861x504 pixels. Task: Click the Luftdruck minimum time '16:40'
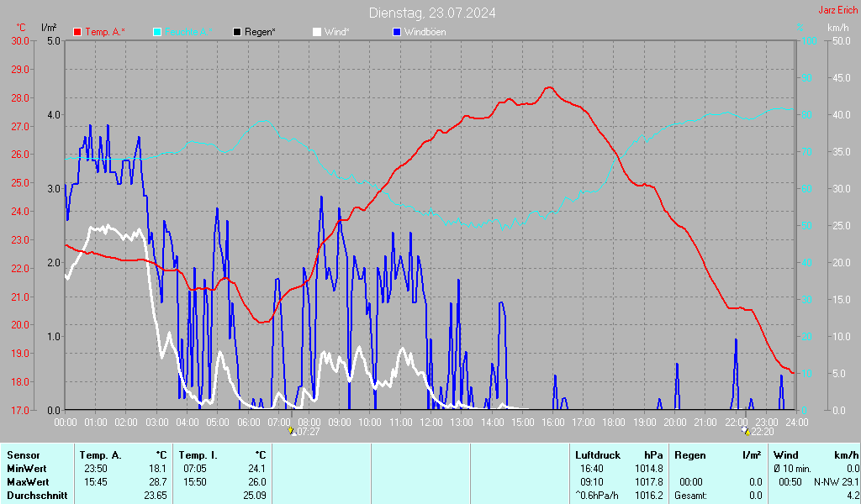pos(591,469)
